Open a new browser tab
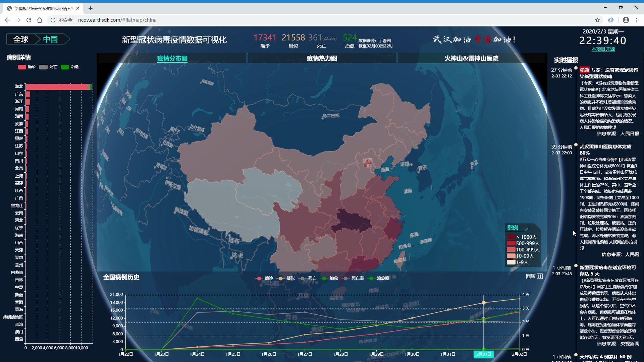 click(x=90, y=8)
